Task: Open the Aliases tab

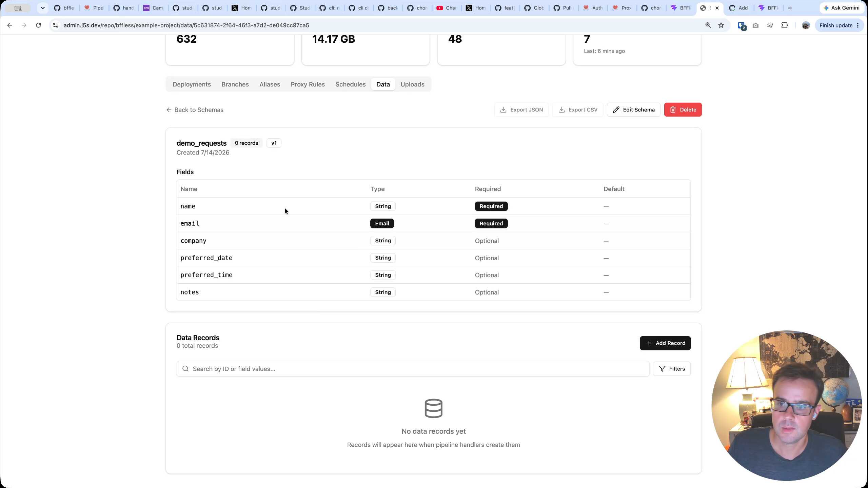Action: point(270,84)
